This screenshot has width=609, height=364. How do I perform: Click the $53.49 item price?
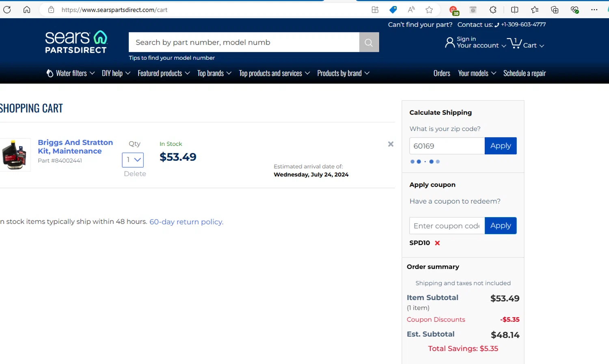pyautogui.click(x=178, y=157)
